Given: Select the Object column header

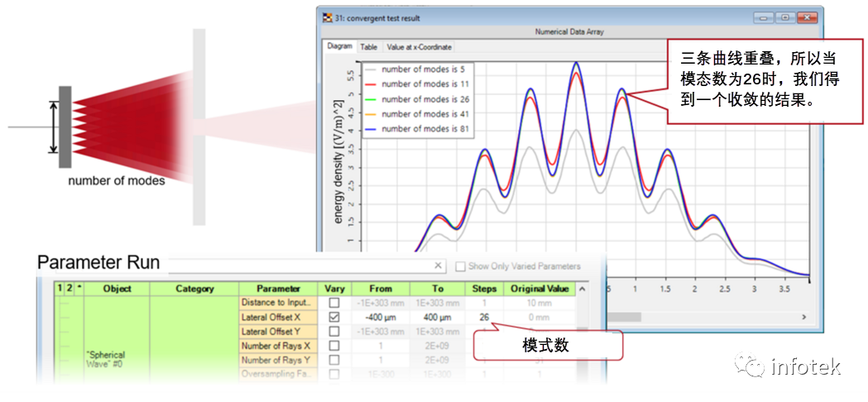Looking at the screenshot, I should 117,289.
